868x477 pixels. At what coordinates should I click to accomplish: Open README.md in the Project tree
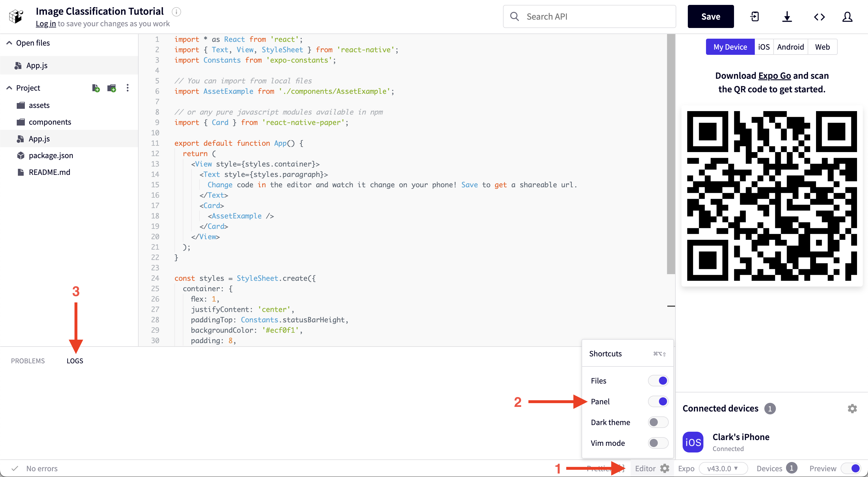69,172
